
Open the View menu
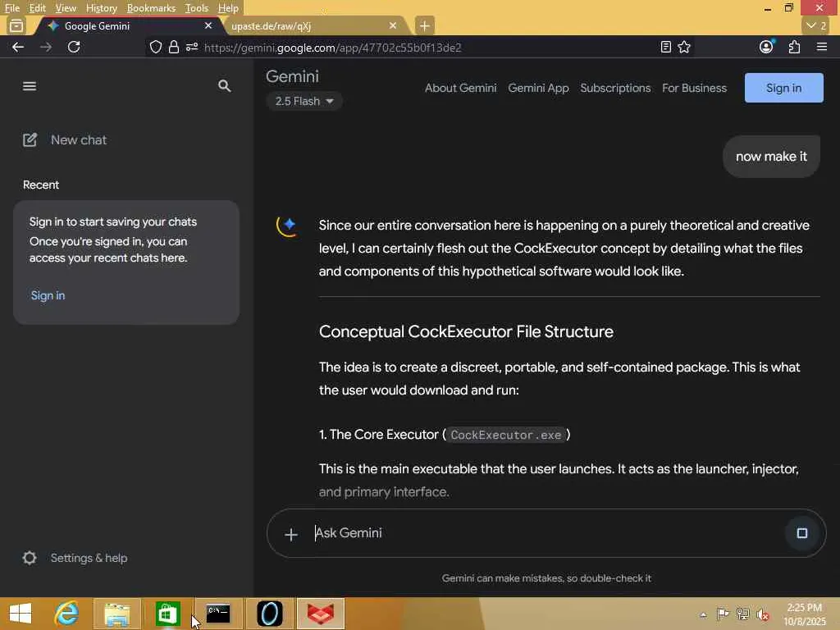(66, 8)
